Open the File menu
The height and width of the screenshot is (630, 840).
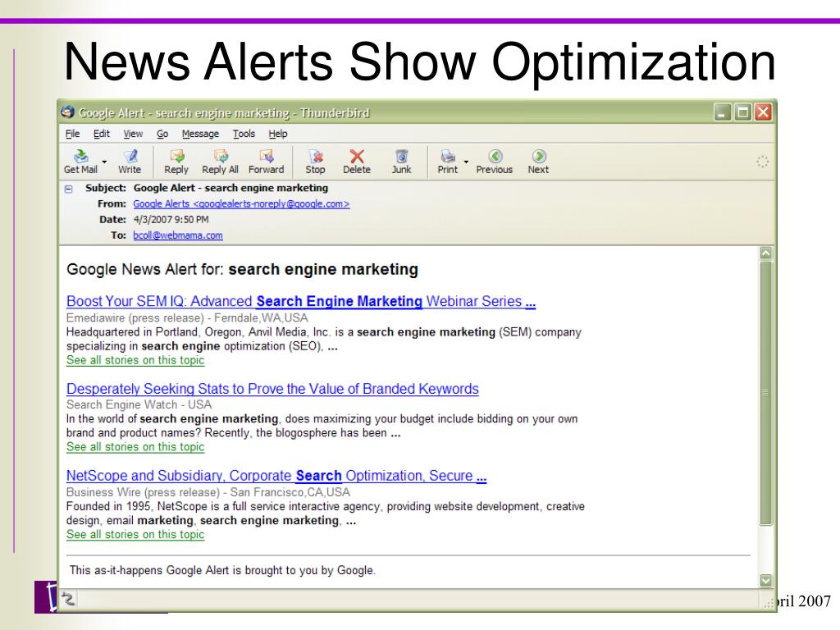73,134
